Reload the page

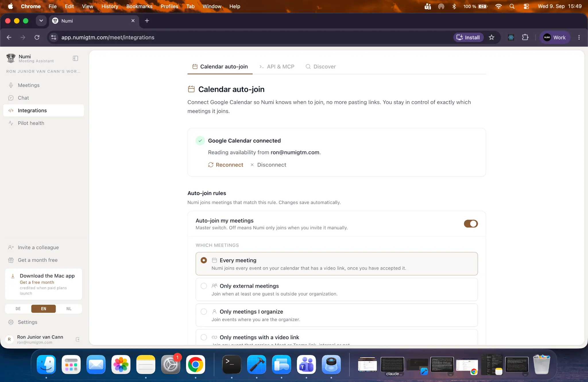tap(37, 37)
